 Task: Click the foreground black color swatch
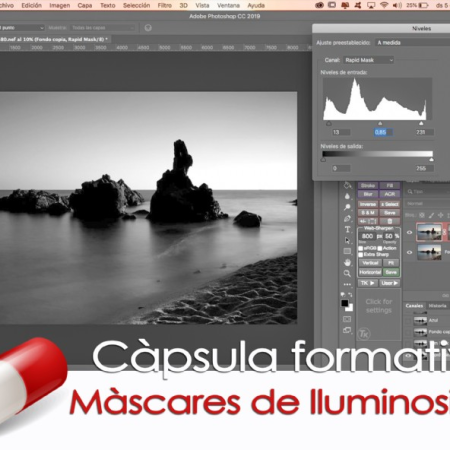[345, 303]
